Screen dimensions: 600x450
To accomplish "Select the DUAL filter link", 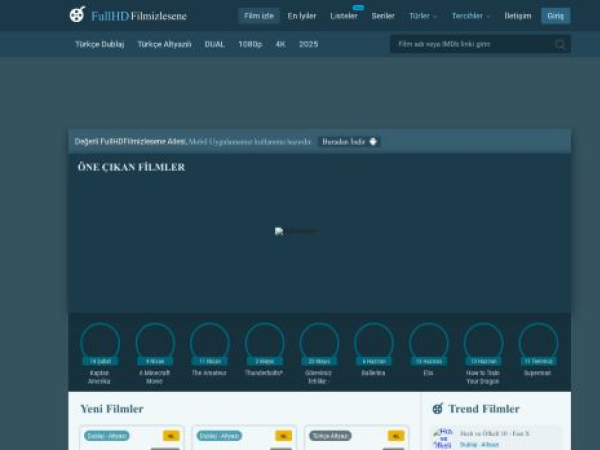I will tap(214, 44).
